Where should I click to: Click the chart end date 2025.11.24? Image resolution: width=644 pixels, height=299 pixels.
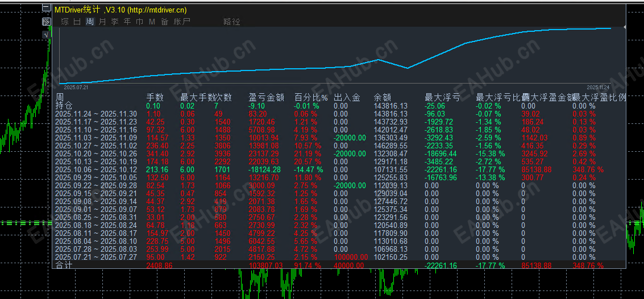tap(599, 87)
